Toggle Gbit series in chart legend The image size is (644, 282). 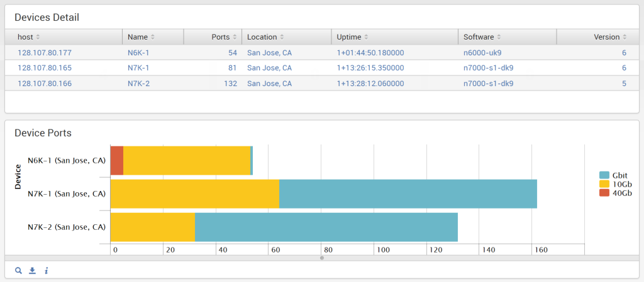click(616, 175)
